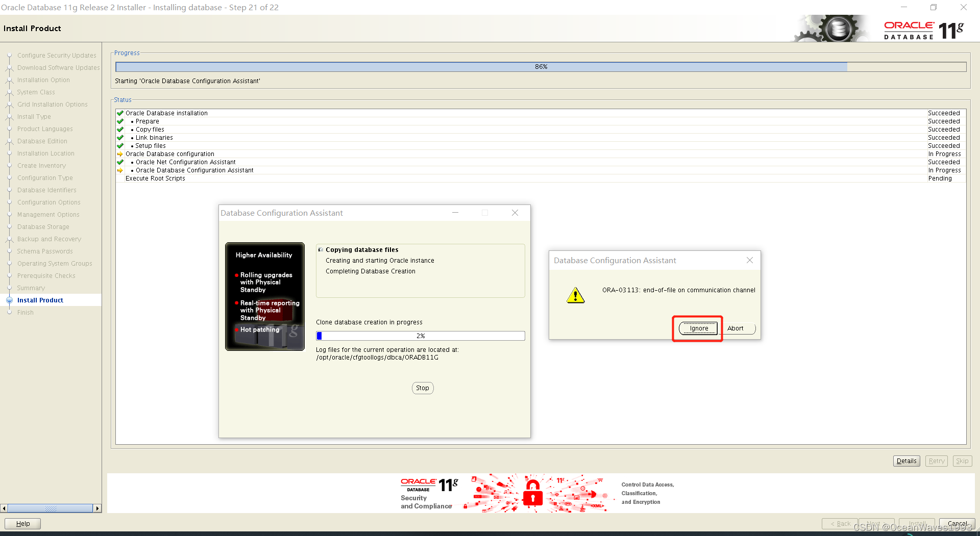Click the gear graphic in header
The width and height of the screenshot is (980, 536).
pyautogui.click(x=830, y=29)
